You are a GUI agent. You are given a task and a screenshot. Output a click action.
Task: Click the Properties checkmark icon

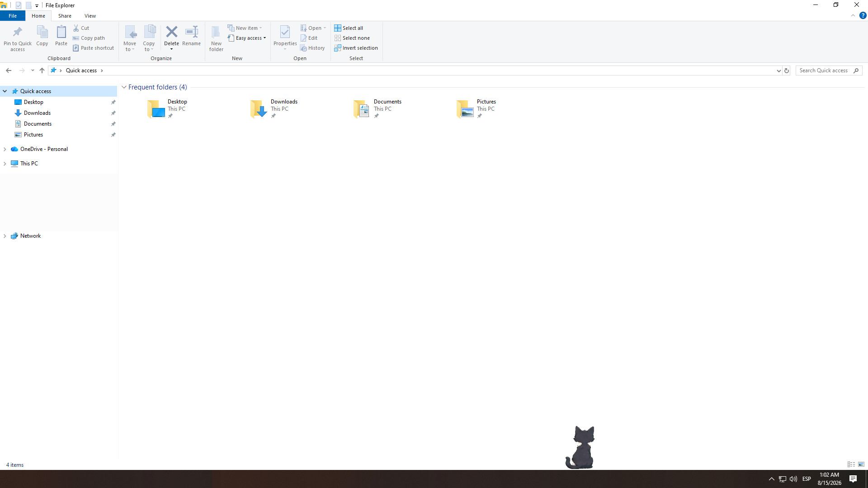click(285, 32)
